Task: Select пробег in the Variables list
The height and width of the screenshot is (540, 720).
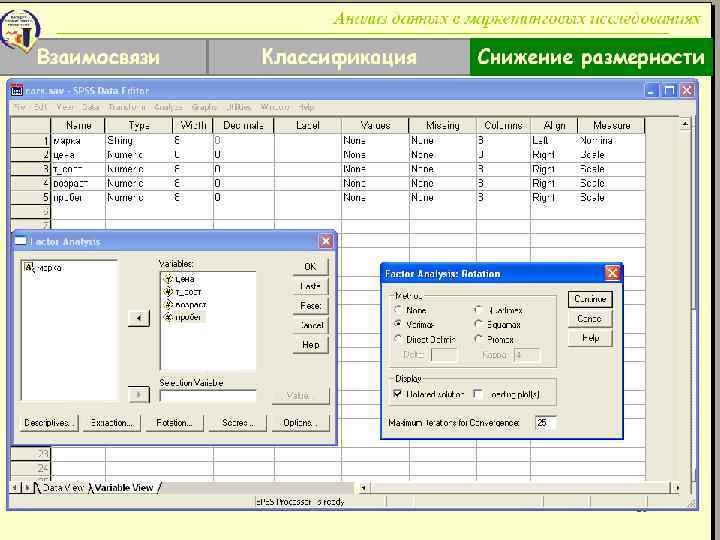Action: click(x=183, y=317)
